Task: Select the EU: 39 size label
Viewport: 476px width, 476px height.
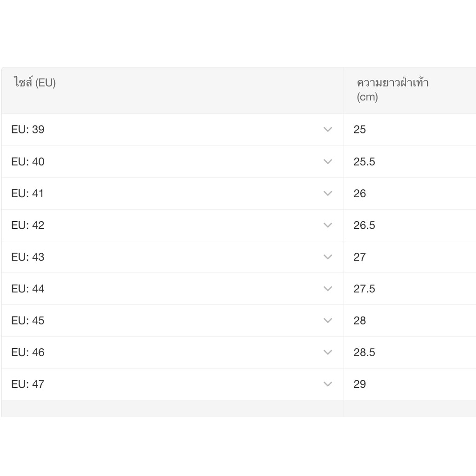Action: tap(28, 130)
